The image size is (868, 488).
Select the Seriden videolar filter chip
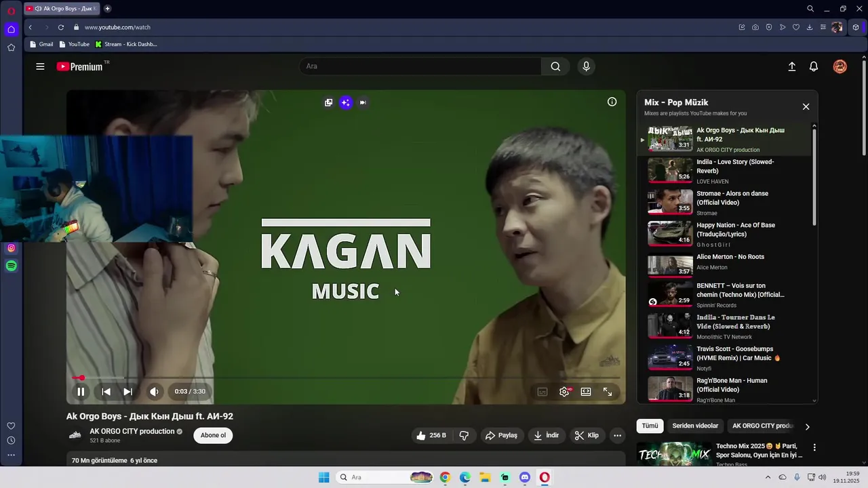(695, 426)
